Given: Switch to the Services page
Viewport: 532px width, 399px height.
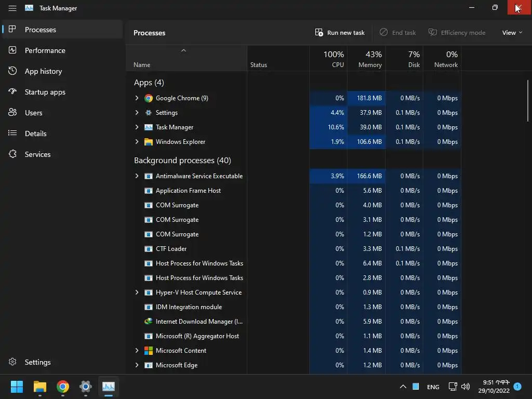Looking at the screenshot, I should pyautogui.click(x=62, y=154).
